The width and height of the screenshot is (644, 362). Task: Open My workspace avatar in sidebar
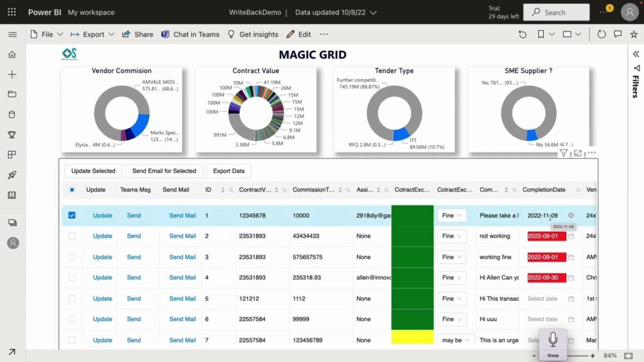[13, 243]
